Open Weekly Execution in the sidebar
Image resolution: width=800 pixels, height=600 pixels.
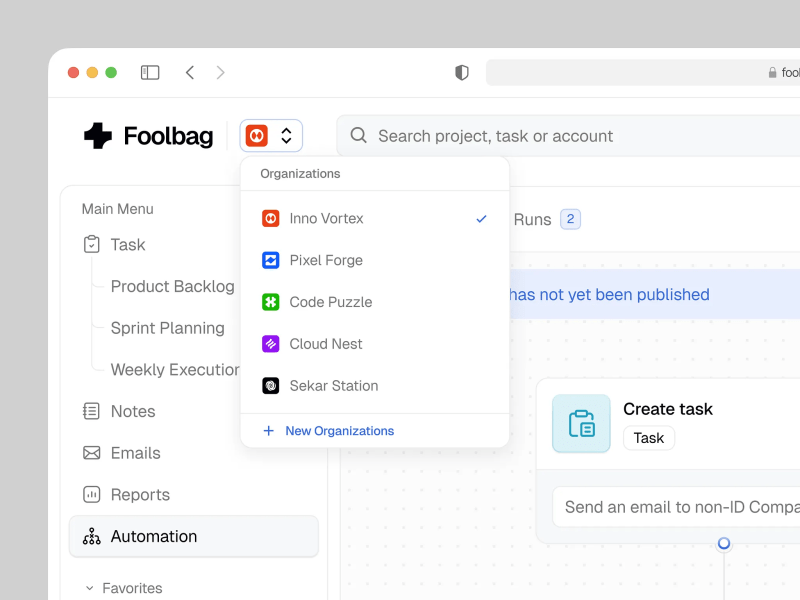[175, 369]
